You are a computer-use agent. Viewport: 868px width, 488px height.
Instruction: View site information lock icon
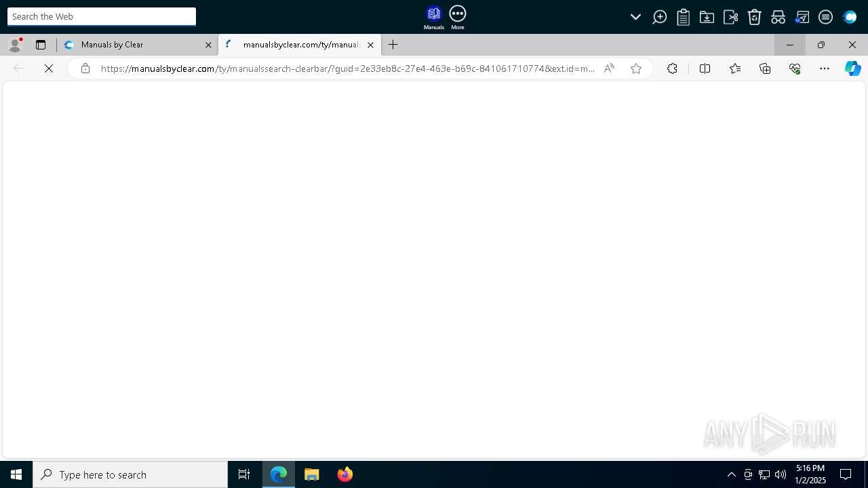pyautogui.click(x=85, y=68)
